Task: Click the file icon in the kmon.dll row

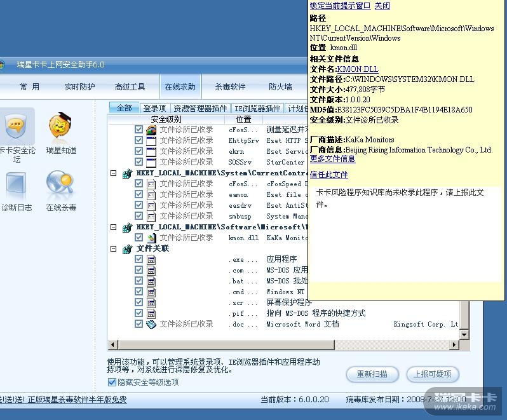Action: 151,238
